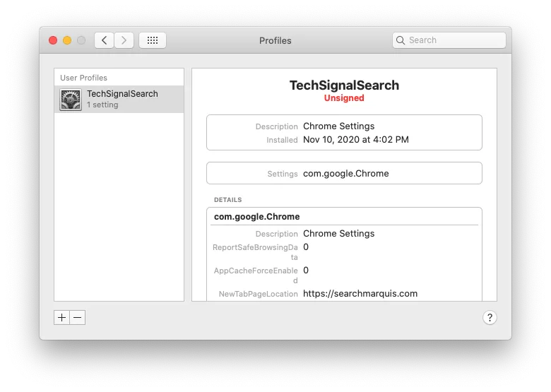This screenshot has width=551, height=392.
Task: Click the red Unsigned status label
Action: (x=344, y=98)
